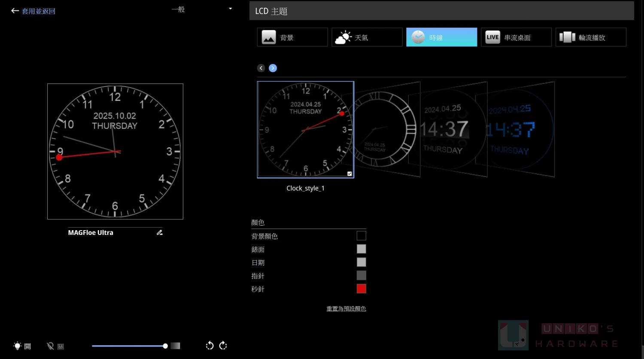Click the rotate clockwise icon
644x359 pixels.
[223, 346]
